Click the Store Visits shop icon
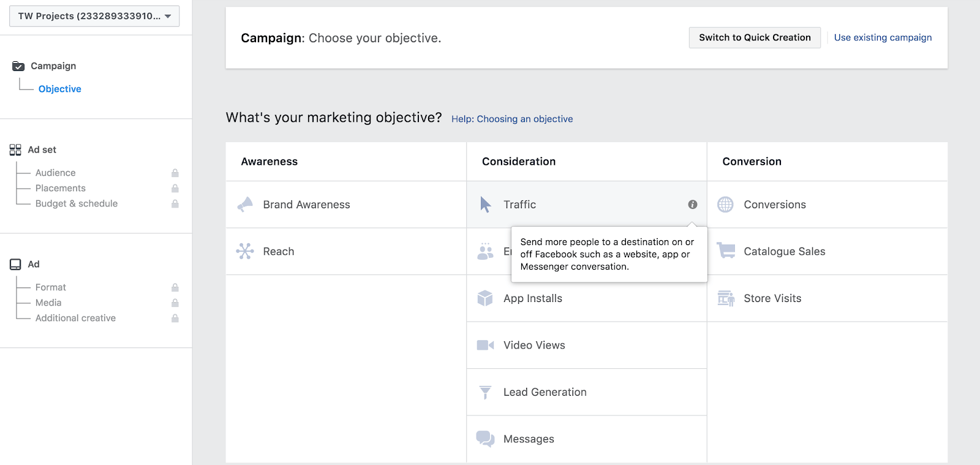This screenshot has width=980, height=465. (x=726, y=298)
